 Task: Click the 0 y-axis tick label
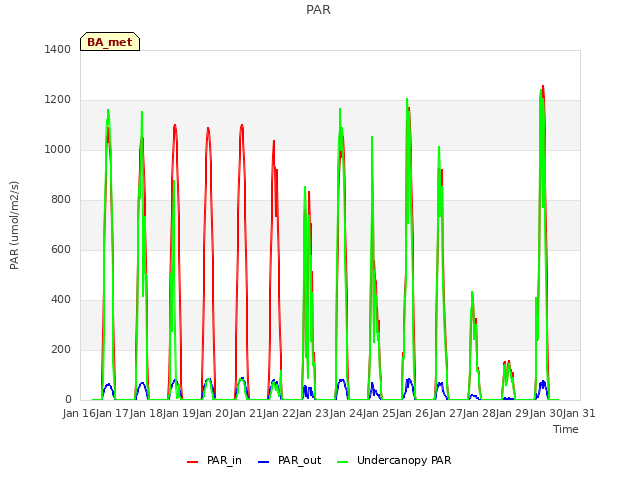point(68,400)
